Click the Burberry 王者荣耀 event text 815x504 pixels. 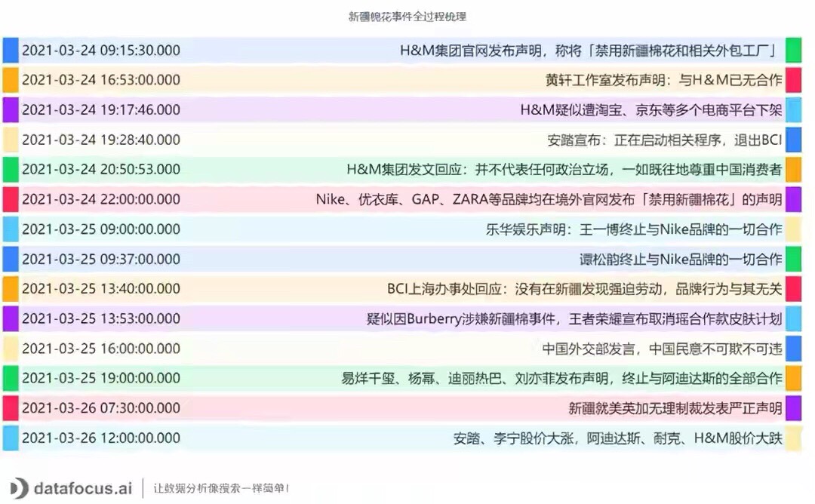(x=574, y=318)
